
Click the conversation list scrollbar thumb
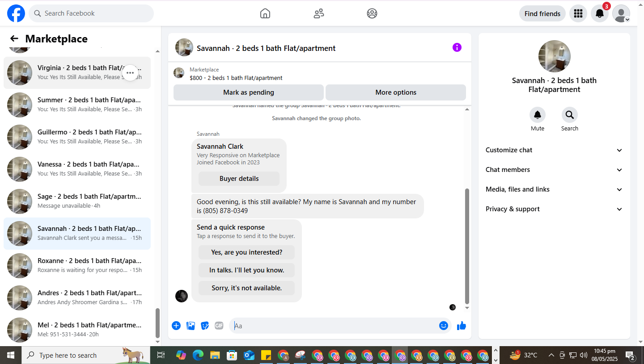[157, 323]
